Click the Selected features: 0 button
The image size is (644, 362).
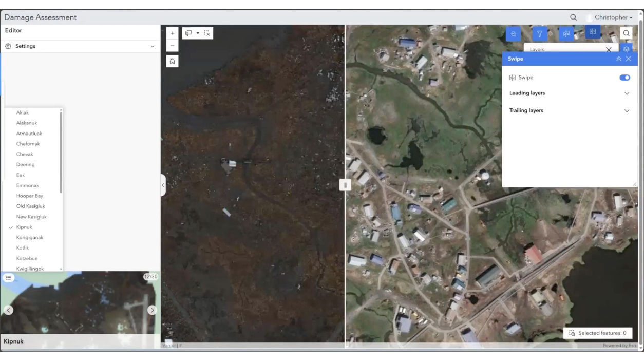(x=597, y=333)
